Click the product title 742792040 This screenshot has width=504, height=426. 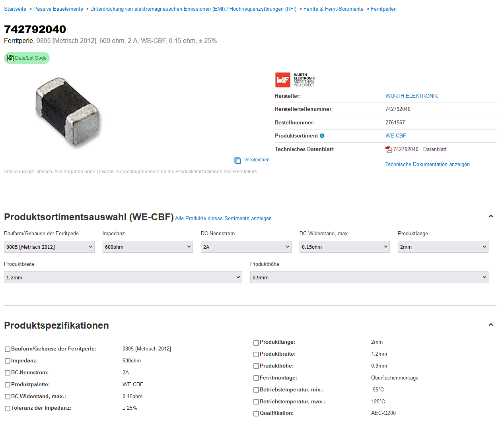click(x=35, y=29)
